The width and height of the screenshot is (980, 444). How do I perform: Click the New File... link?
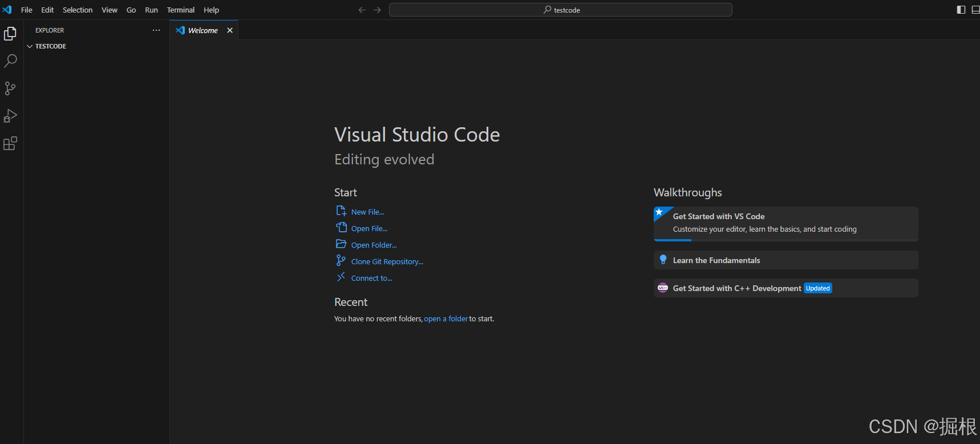[x=367, y=212]
